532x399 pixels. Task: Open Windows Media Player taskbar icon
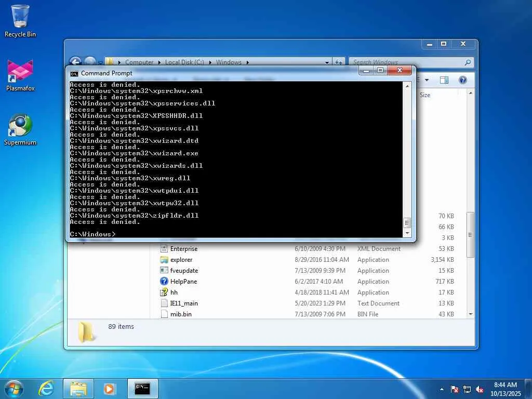[109, 389]
